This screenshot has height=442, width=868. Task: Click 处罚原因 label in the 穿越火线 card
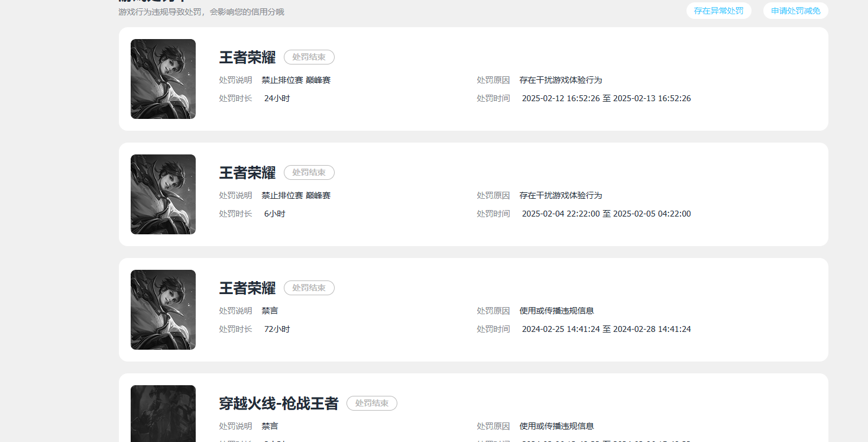pos(494,426)
